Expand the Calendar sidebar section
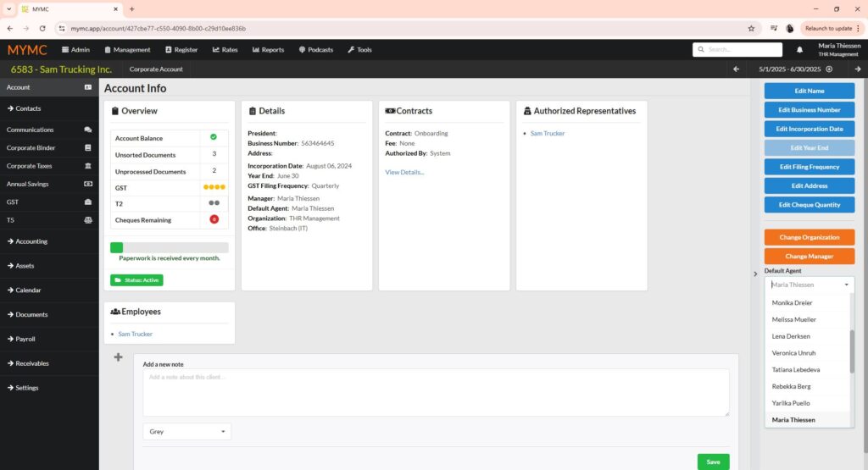Image resolution: width=868 pixels, height=470 pixels. 49,290
